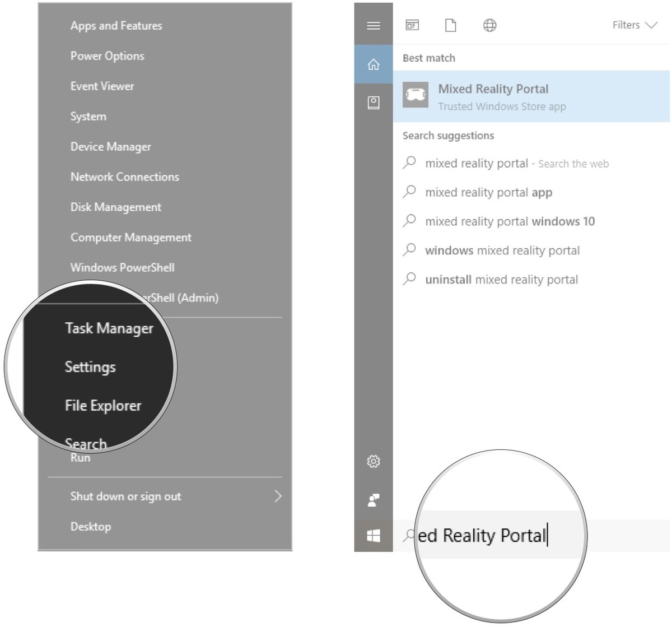The width and height of the screenshot is (672, 627).
Task: Open Apps and Features menu item
Action: coord(116,26)
